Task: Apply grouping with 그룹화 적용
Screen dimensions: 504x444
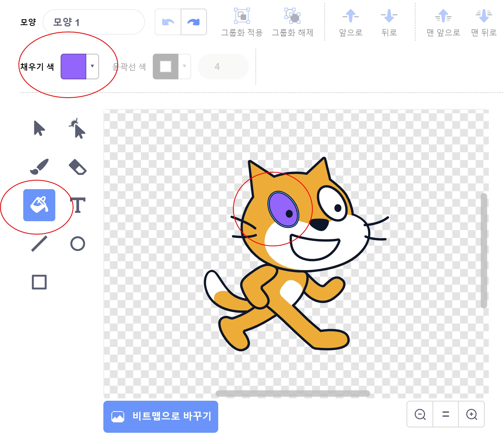Action: click(242, 22)
